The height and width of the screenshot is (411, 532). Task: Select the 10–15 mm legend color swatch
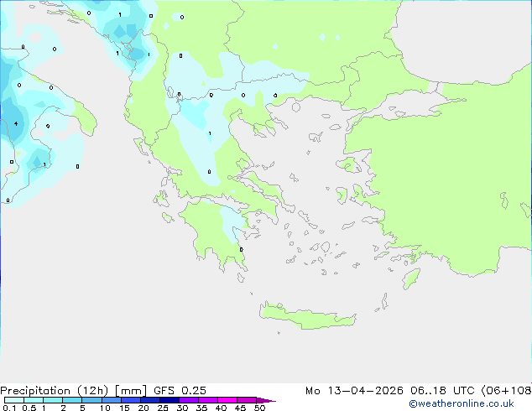[111, 400]
